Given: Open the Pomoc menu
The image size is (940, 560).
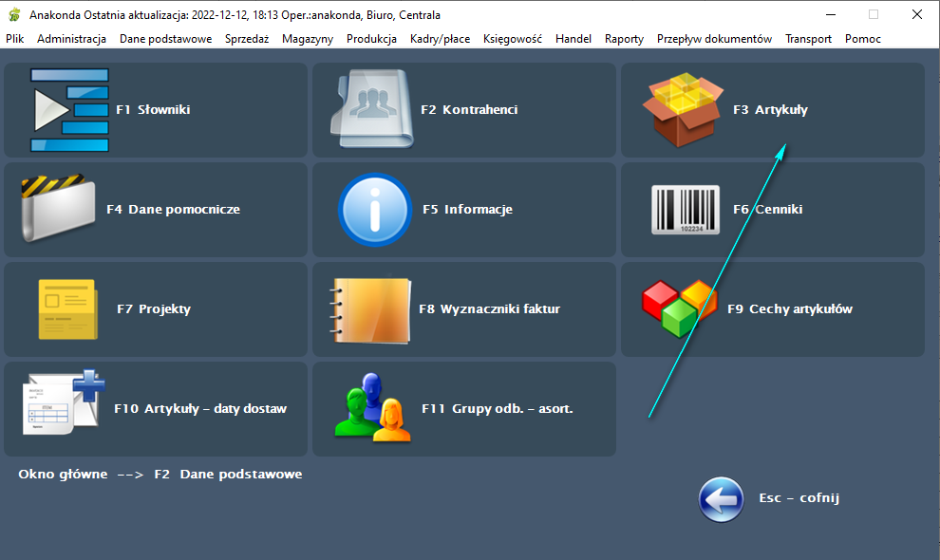Looking at the screenshot, I should (863, 39).
